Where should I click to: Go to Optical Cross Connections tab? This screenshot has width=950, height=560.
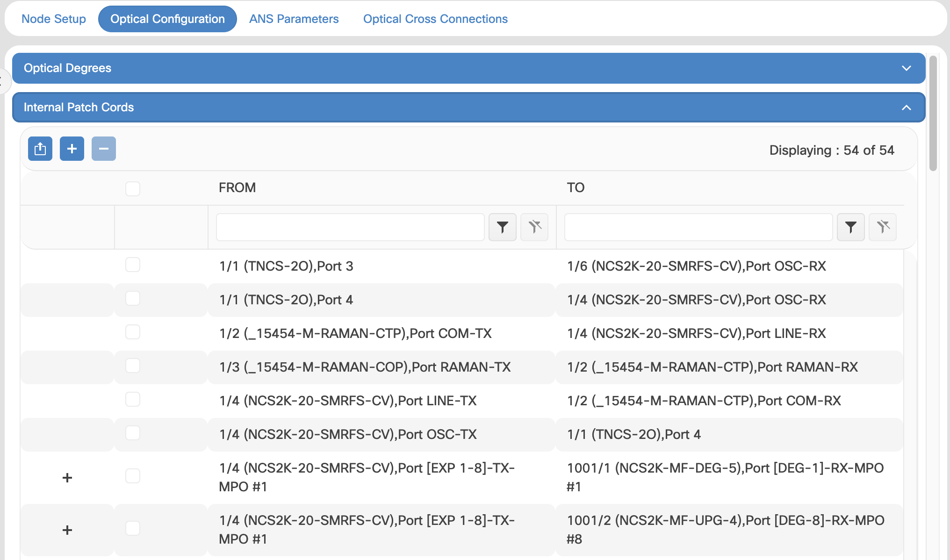[435, 19]
